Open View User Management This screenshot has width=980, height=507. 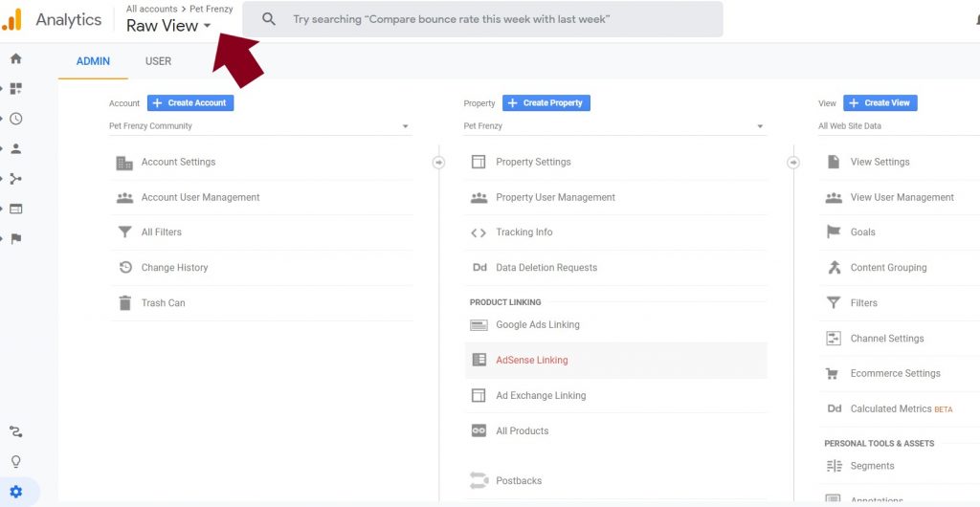[x=900, y=197]
